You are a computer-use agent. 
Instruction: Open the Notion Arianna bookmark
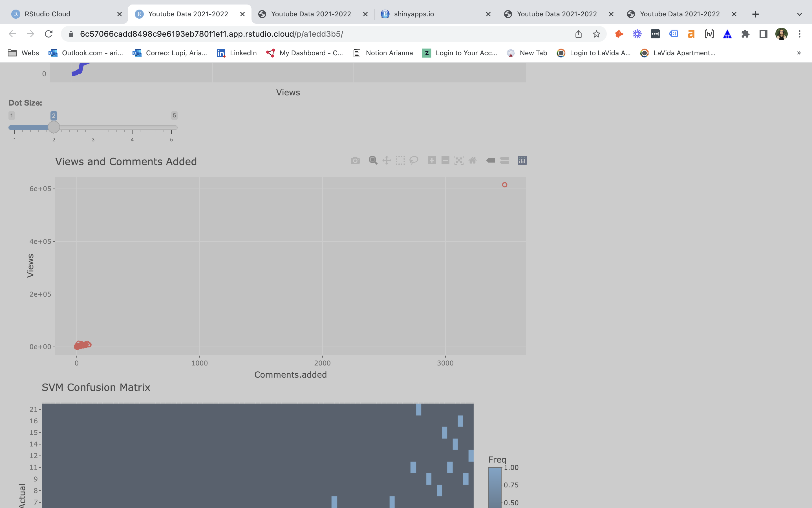point(383,53)
